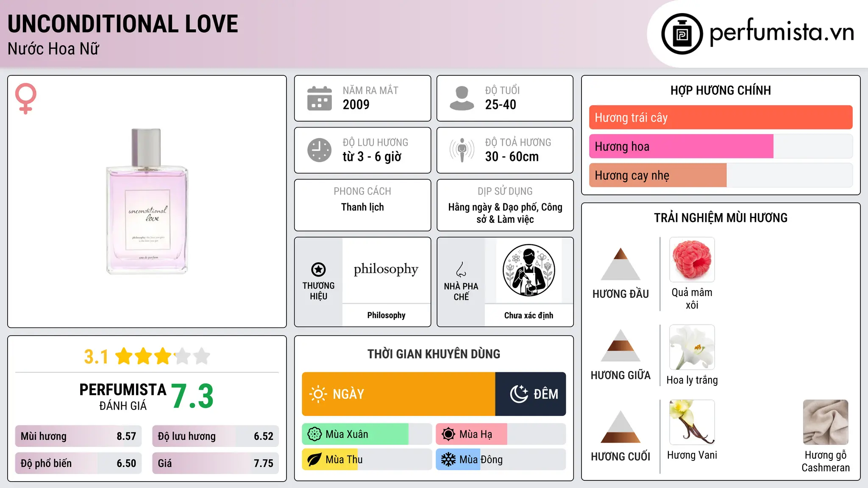Click the base-note pyramid above Hương cuối

pos(620,427)
